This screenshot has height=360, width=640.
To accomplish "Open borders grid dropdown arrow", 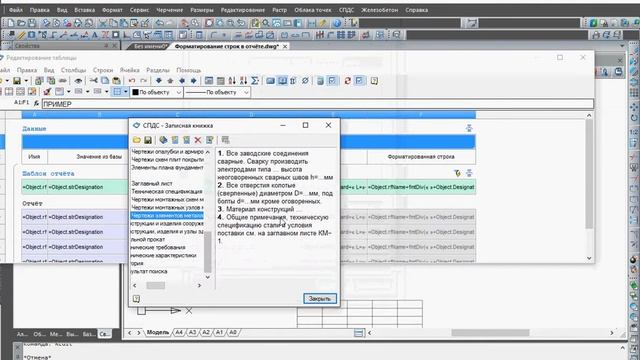I will tap(126, 92).
